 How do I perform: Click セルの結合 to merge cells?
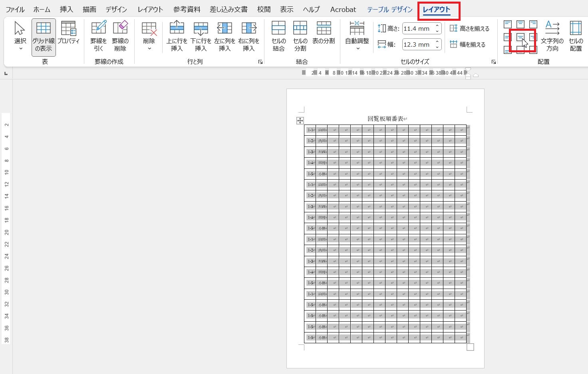[x=278, y=36]
